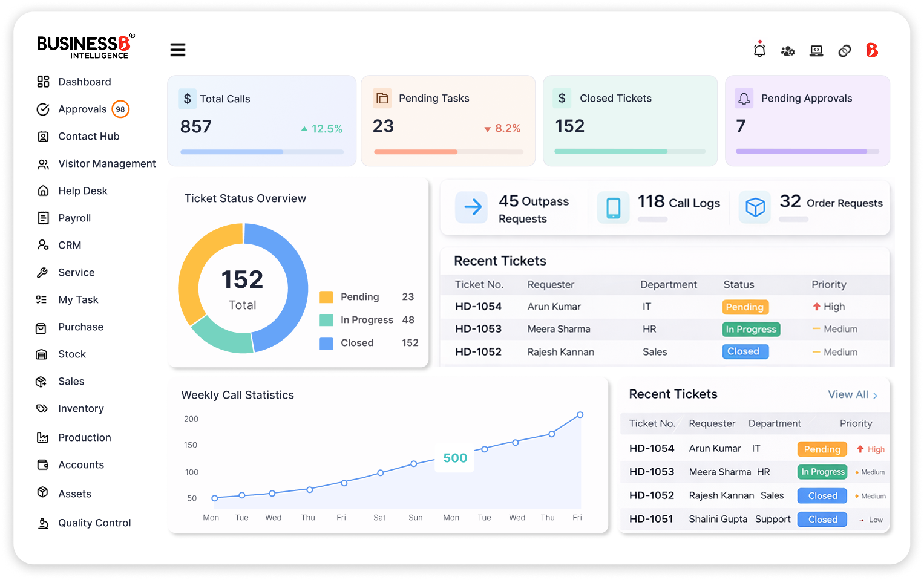
Task: Open notifications via the bell icon
Action: point(759,50)
